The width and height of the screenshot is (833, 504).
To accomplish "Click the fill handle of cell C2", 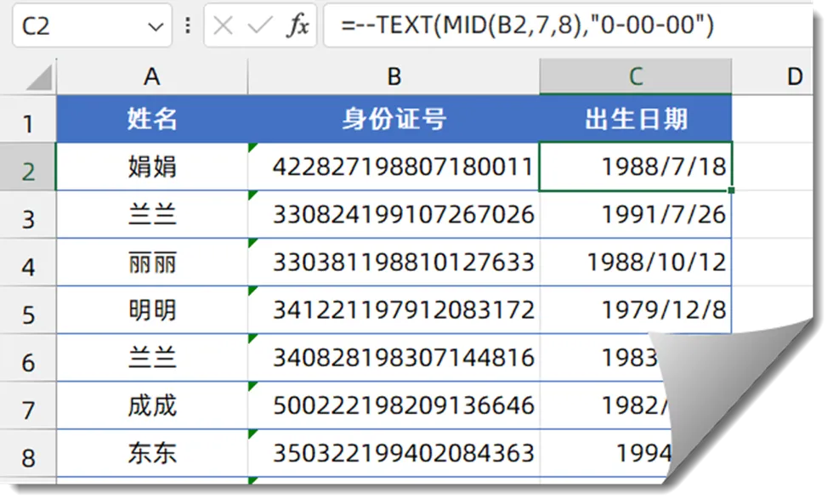I will 731,190.
